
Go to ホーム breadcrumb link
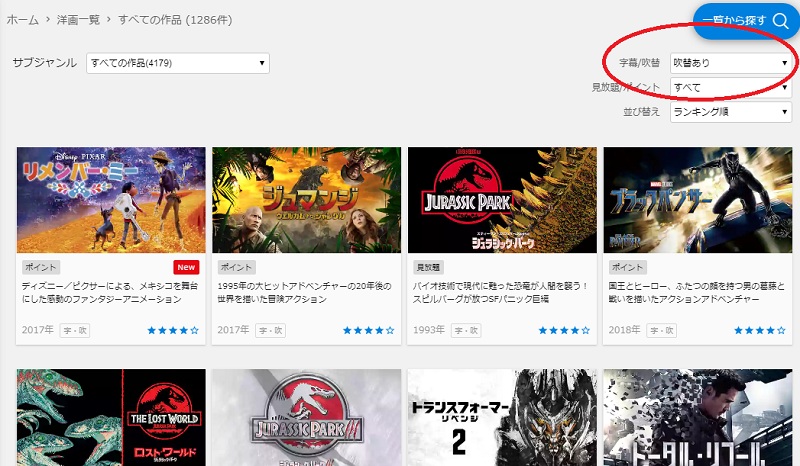(22, 20)
